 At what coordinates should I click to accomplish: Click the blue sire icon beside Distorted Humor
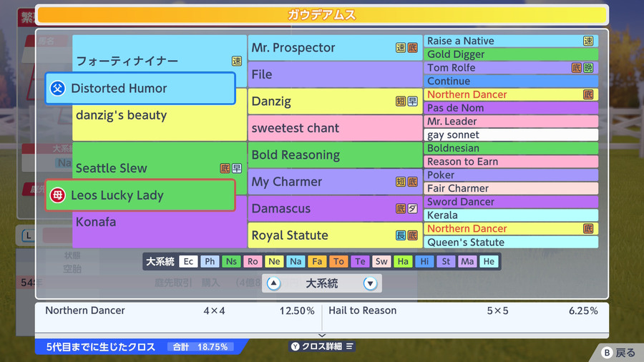57,88
